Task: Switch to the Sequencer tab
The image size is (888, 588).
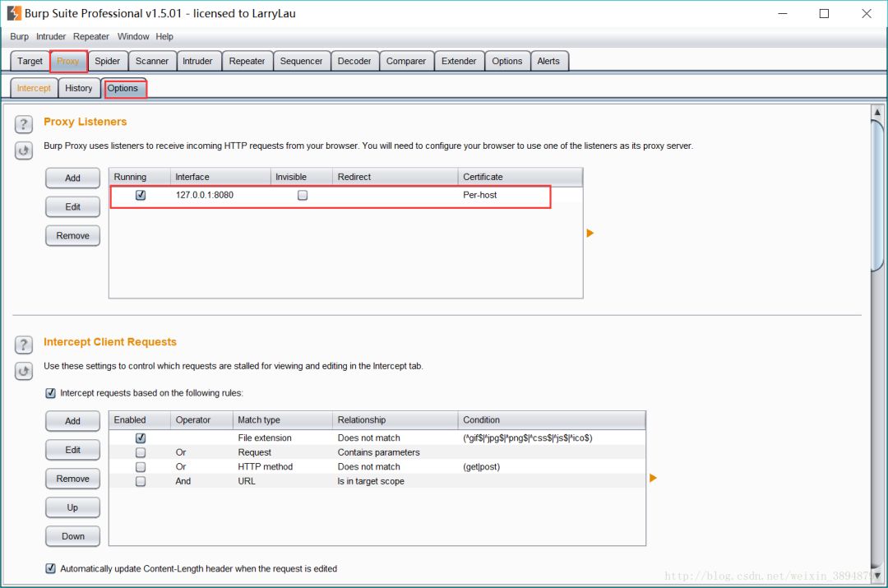Action: pos(301,61)
